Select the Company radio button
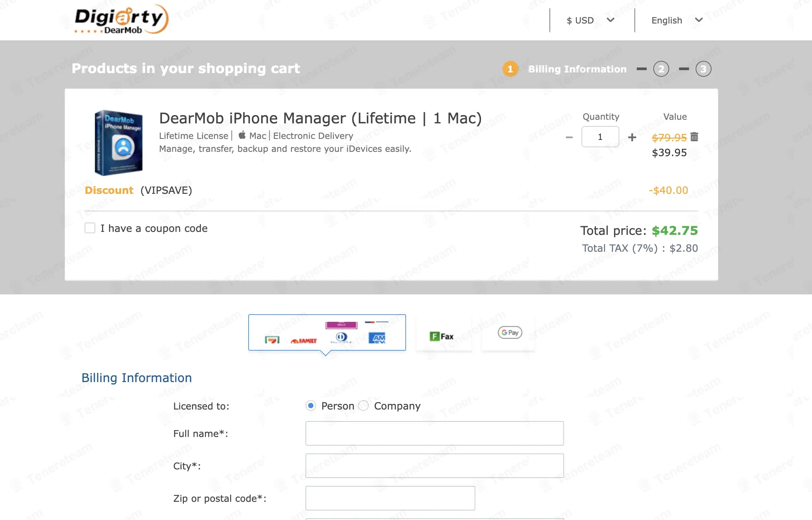 coord(363,406)
